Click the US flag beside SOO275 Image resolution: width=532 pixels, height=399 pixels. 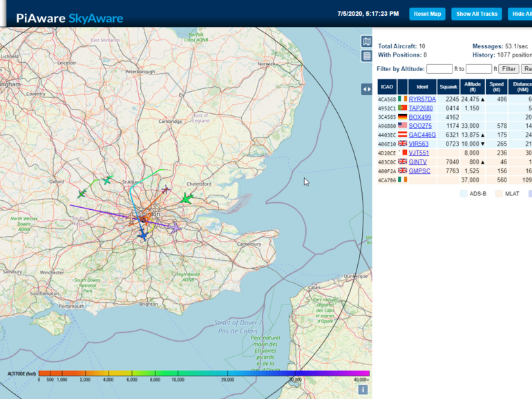[402, 126]
